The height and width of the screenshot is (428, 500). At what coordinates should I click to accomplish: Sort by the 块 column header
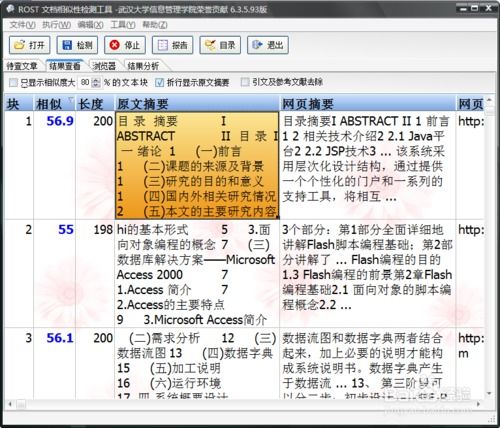(18, 104)
